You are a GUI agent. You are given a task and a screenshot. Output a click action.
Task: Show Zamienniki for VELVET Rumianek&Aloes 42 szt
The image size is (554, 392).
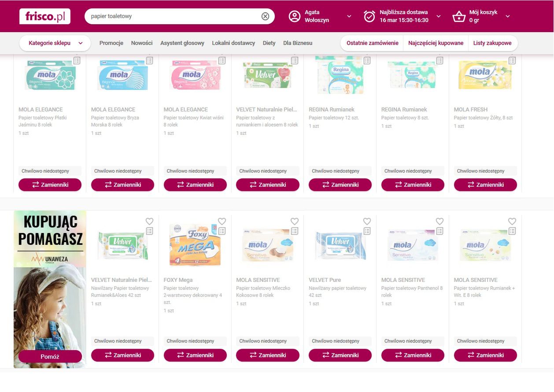(x=122, y=355)
